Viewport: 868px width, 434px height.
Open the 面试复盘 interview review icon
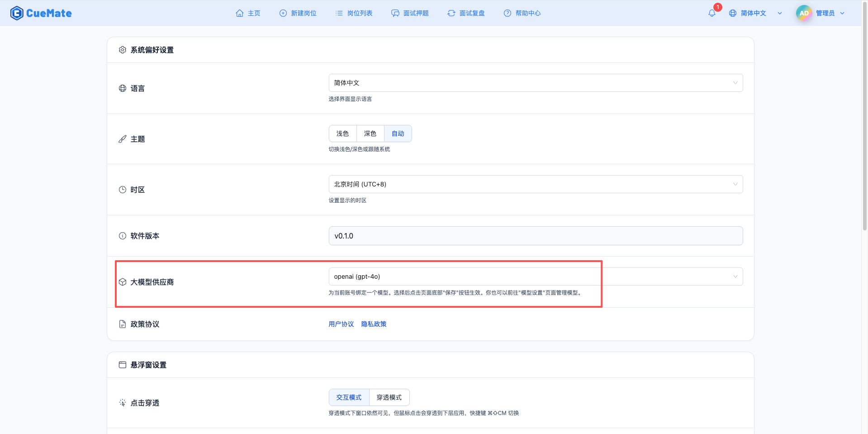451,13
